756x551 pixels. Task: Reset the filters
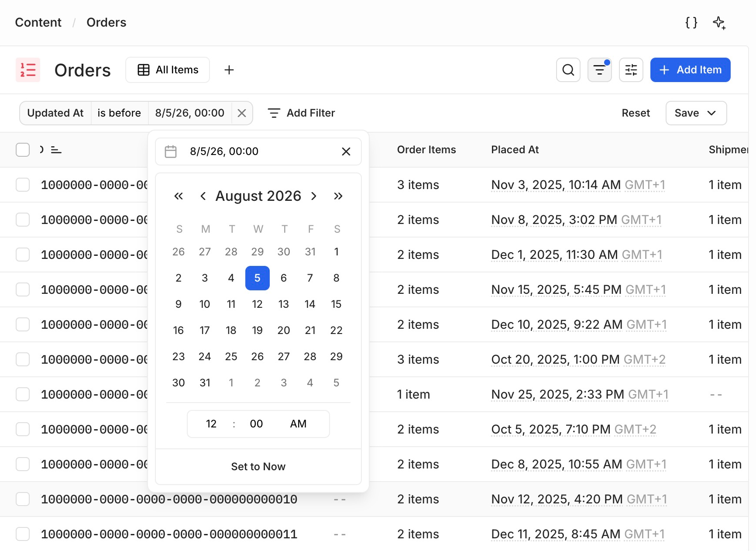coord(636,113)
